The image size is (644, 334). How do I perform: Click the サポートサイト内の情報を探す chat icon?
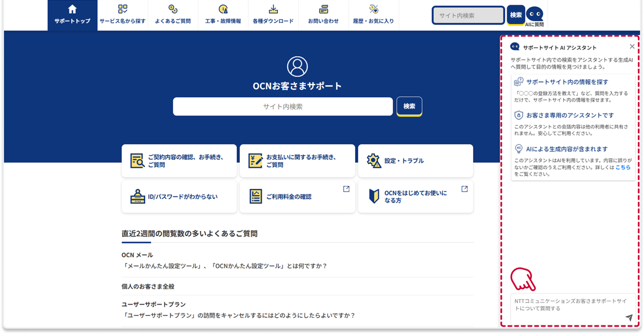click(519, 82)
